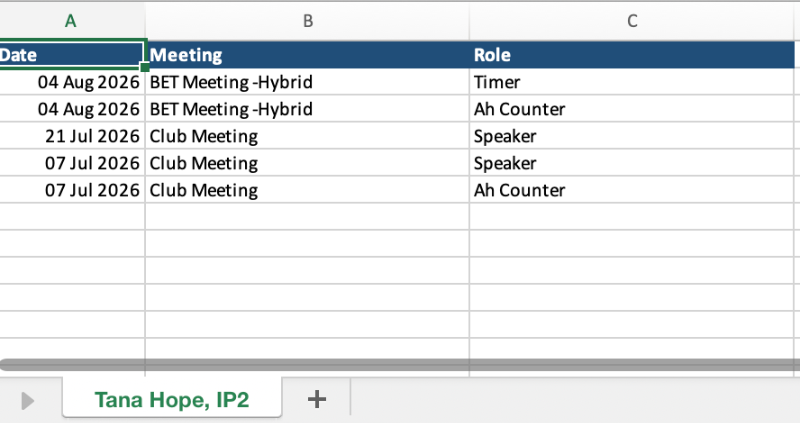Screen dimensions: 800x423
Task: Select first Ah Counter role cell
Action: tap(632, 109)
